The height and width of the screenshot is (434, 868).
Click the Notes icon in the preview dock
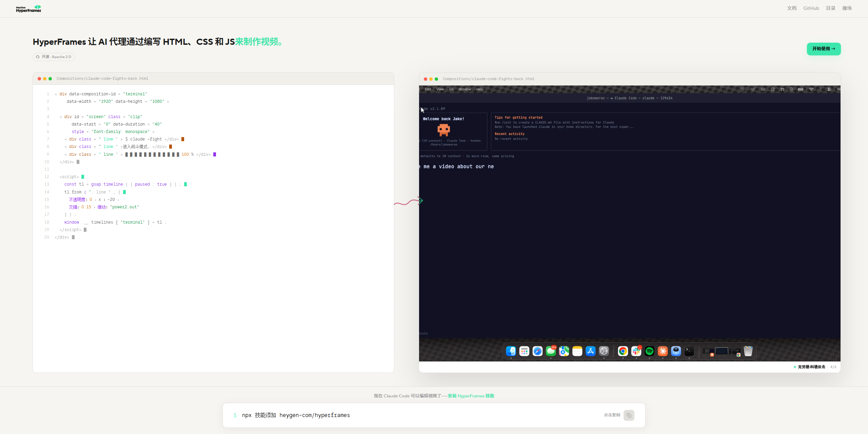pos(577,351)
